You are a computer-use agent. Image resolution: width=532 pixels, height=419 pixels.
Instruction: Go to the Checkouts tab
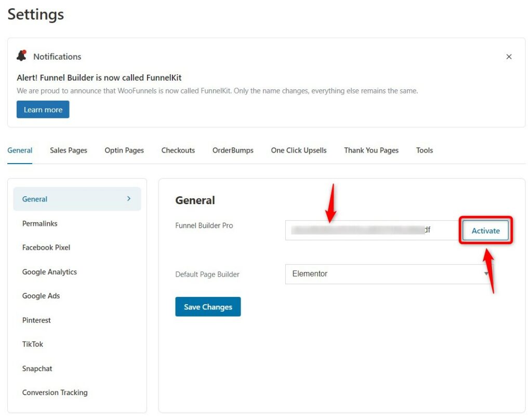[178, 150]
